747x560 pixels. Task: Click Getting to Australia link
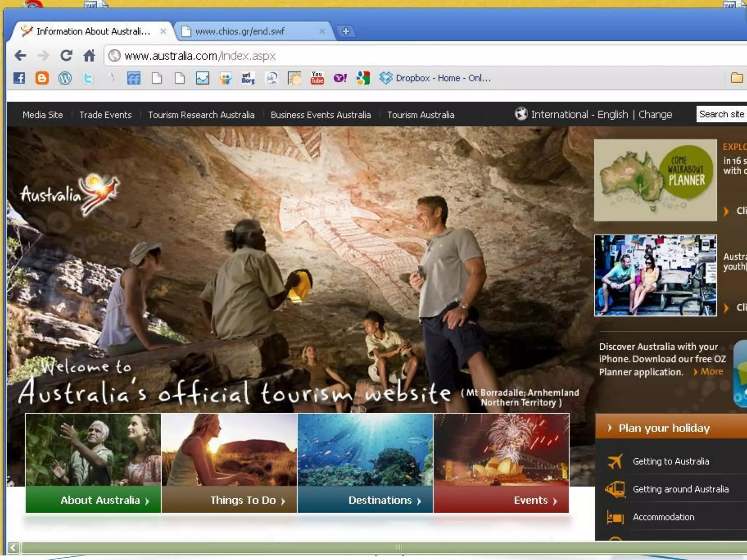point(670,461)
